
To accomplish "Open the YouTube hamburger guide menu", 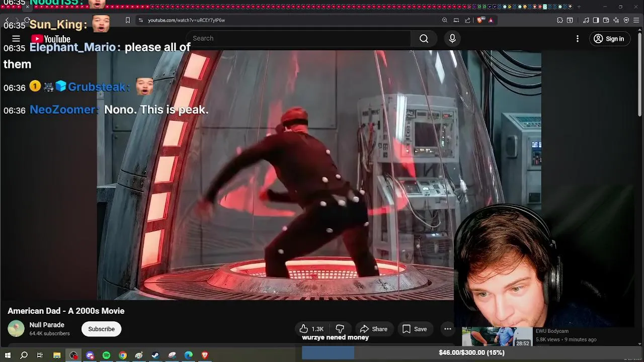I will pyautogui.click(x=16, y=39).
